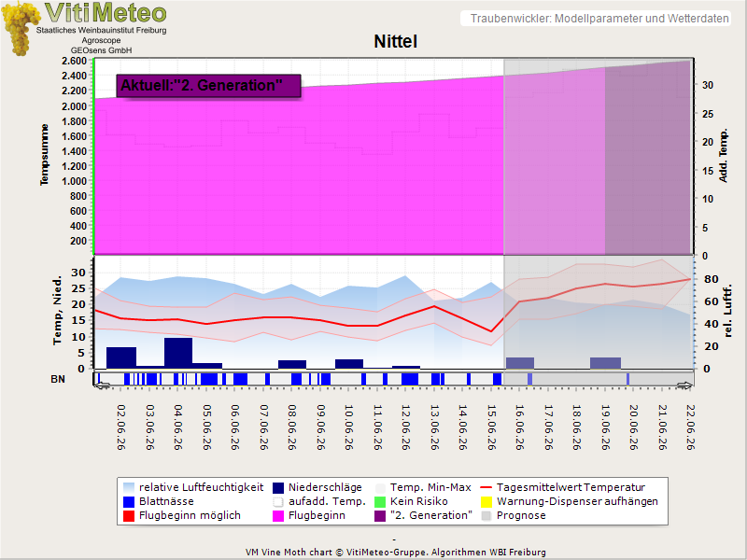Click the magenta Flugbeginn legend swatch

tap(277, 516)
